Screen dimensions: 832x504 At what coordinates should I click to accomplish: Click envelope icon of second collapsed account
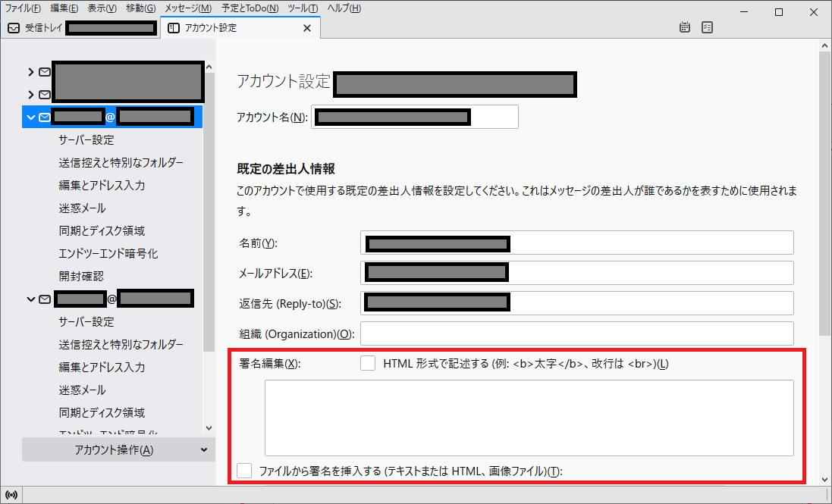tap(45, 95)
